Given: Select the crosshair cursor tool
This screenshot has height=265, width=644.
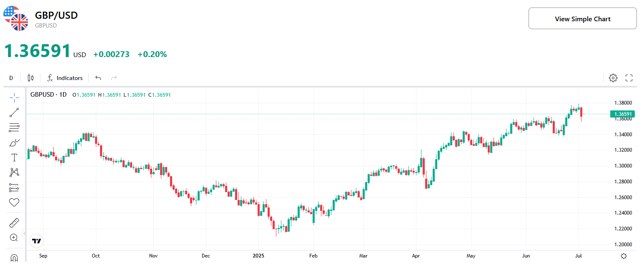Looking at the screenshot, I should [14, 97].
